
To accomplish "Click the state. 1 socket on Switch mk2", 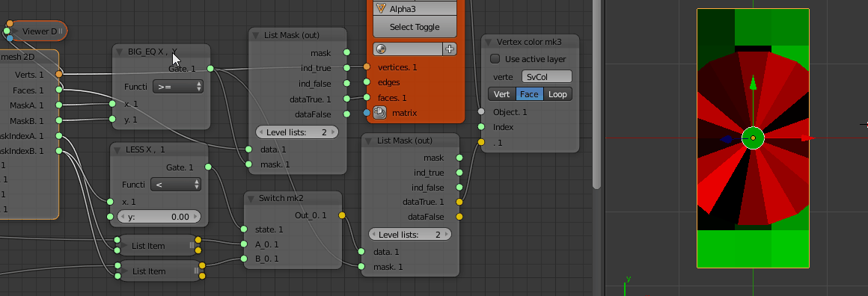I will click(x=244, y=229).
